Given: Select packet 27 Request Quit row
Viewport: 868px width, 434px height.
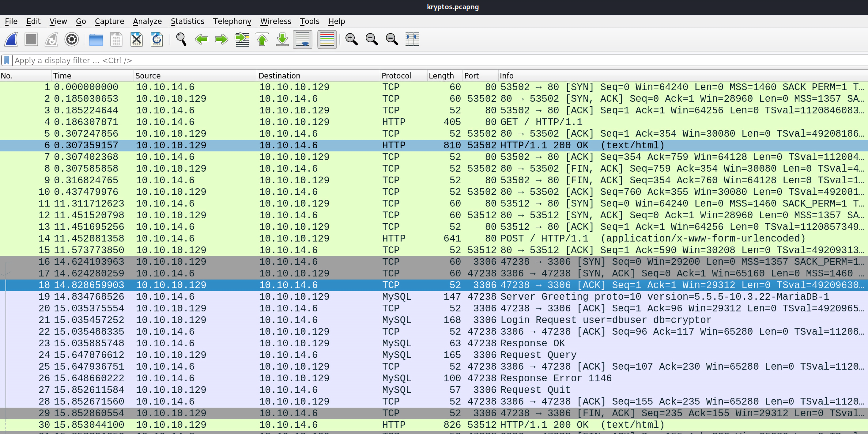Looking at the screenshot, I should click(434, 390).
